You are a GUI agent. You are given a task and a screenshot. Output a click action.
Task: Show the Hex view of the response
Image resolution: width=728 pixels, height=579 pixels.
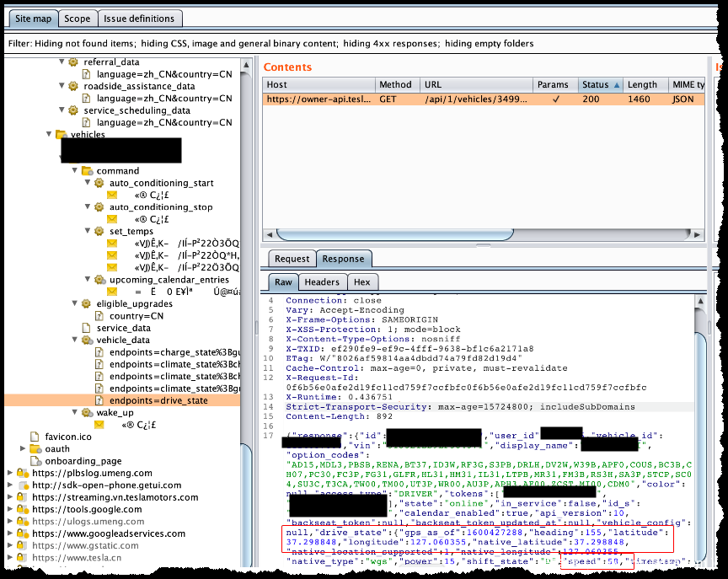pyautogui.click(x=361, y=282)
